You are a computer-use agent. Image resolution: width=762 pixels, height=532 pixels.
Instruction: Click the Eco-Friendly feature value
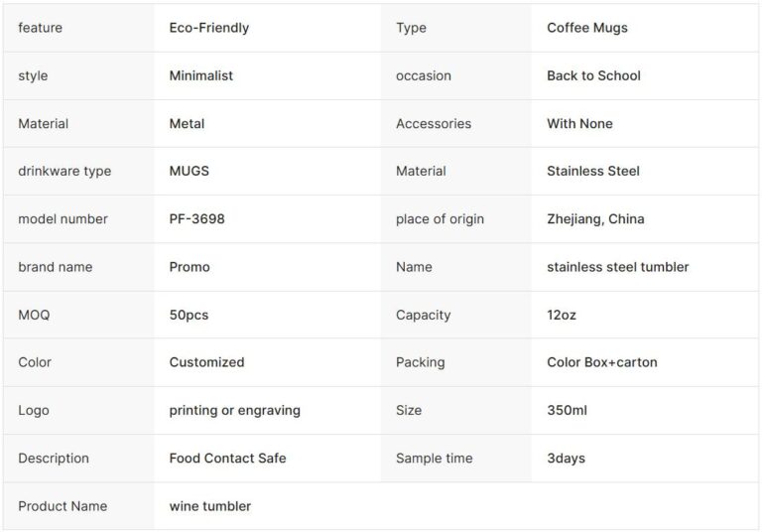tap(209, 28)
